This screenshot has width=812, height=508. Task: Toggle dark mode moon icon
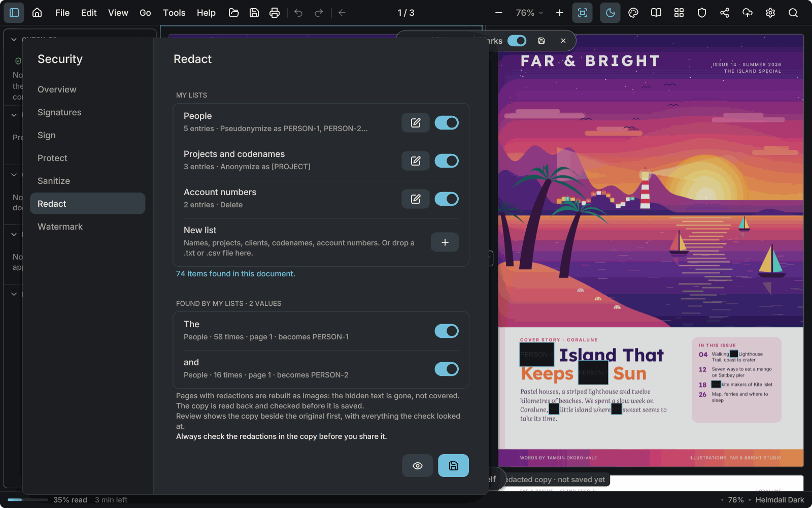coord(611,13)
